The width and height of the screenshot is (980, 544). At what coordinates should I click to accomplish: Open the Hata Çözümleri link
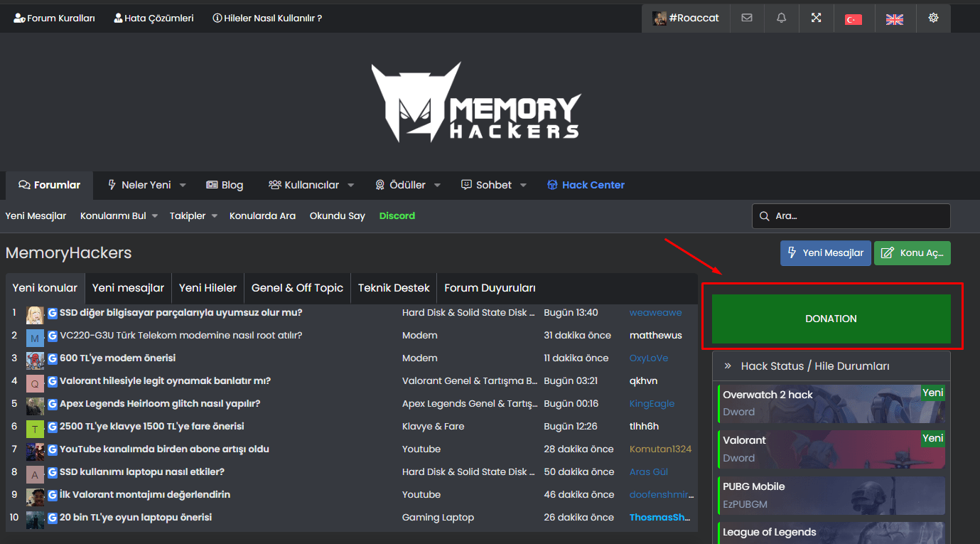[154, 18]
